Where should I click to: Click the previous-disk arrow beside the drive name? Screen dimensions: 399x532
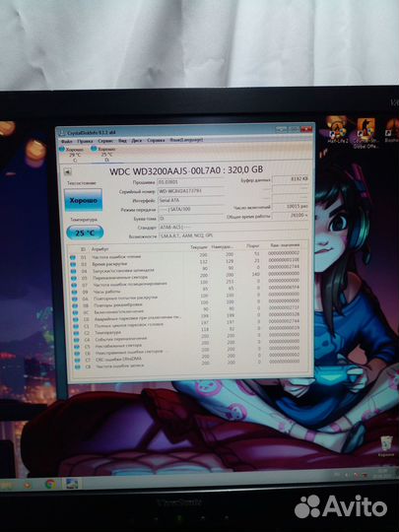[x=68, y=172]
